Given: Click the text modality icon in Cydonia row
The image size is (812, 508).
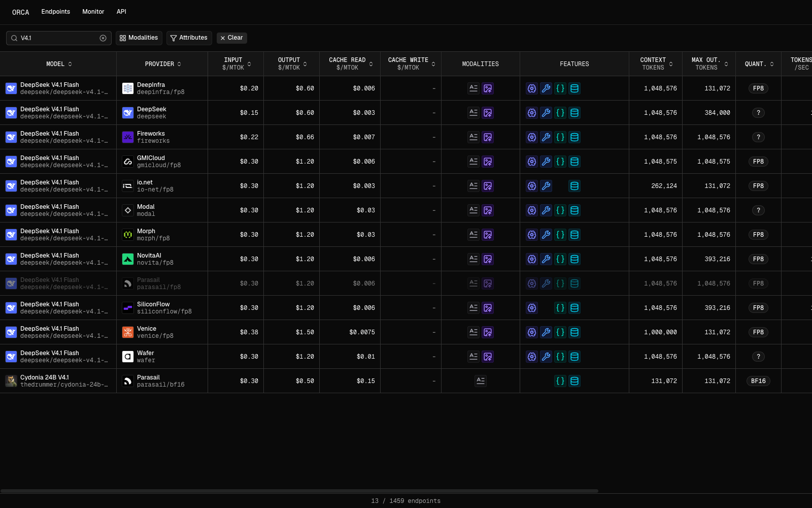Looking at the screenshot, I should click(x=481, y=381).
